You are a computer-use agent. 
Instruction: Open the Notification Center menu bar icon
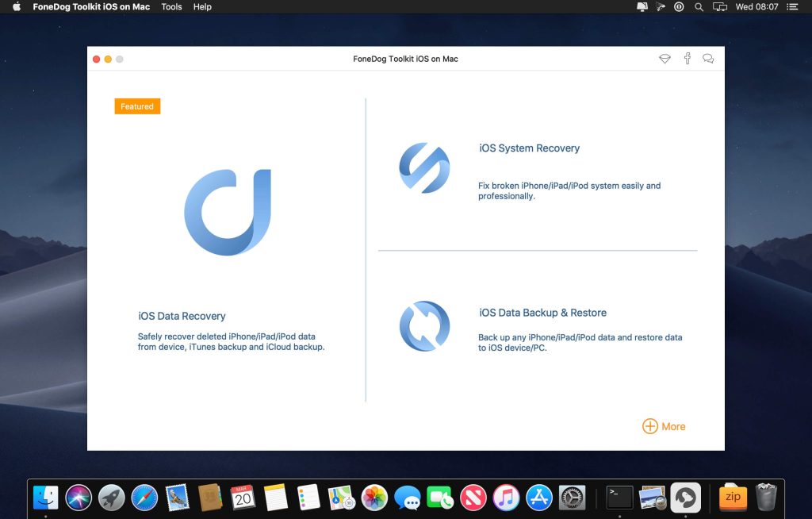tap(792, 6)
